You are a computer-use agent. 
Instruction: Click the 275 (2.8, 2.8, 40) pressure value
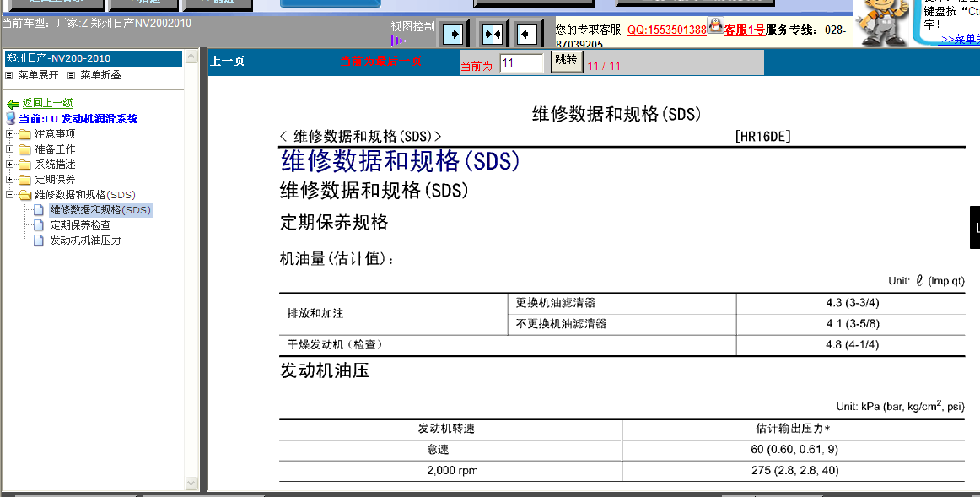click(795, 470)
